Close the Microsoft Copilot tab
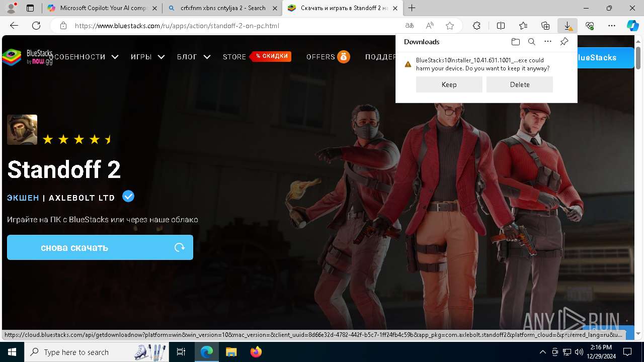Viewport: 644px width, 362px height. [x=154, y=8]
